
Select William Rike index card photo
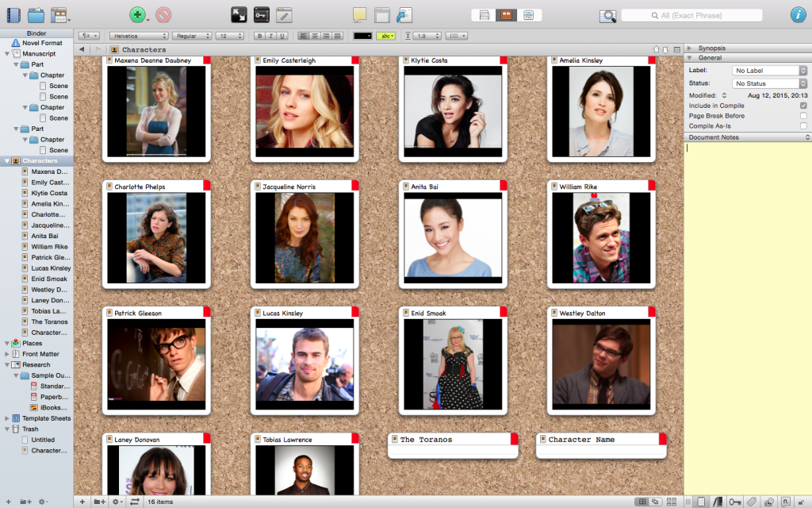pyautogui.click(x=601, y=238)
